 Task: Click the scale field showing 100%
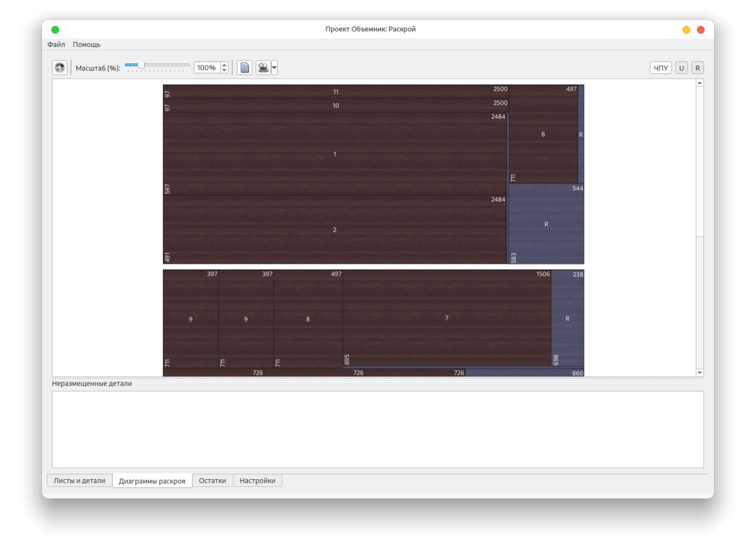pos(207,68)
